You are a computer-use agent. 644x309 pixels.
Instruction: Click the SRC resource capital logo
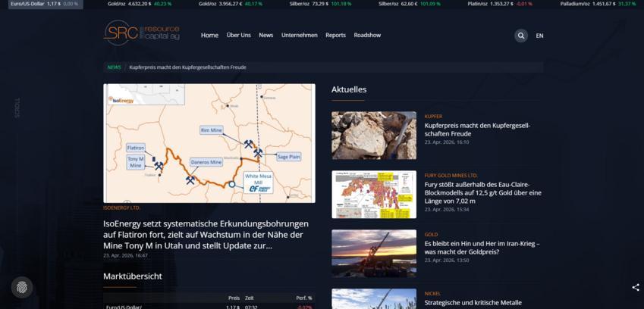click(x=142, y=33)
